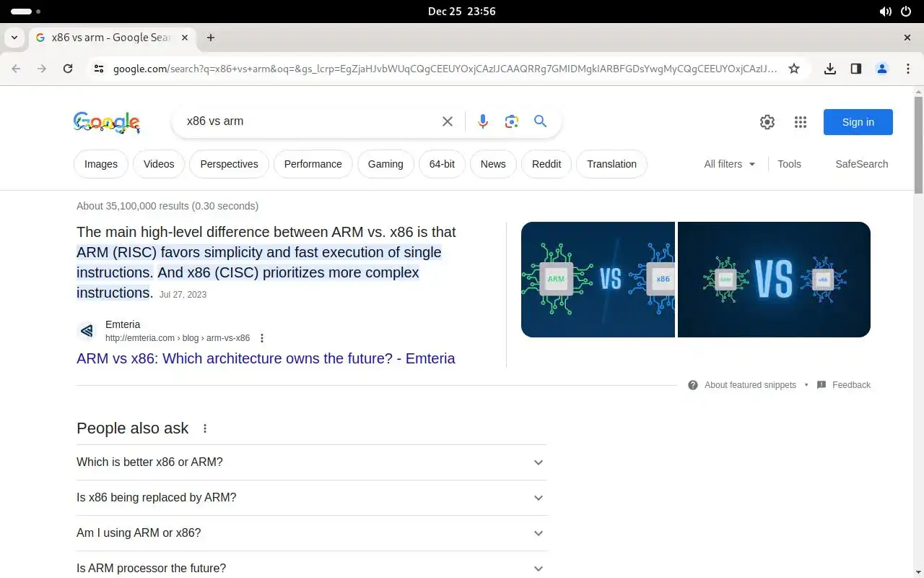Select the Translation filter chip

click(x=611, y=164)
